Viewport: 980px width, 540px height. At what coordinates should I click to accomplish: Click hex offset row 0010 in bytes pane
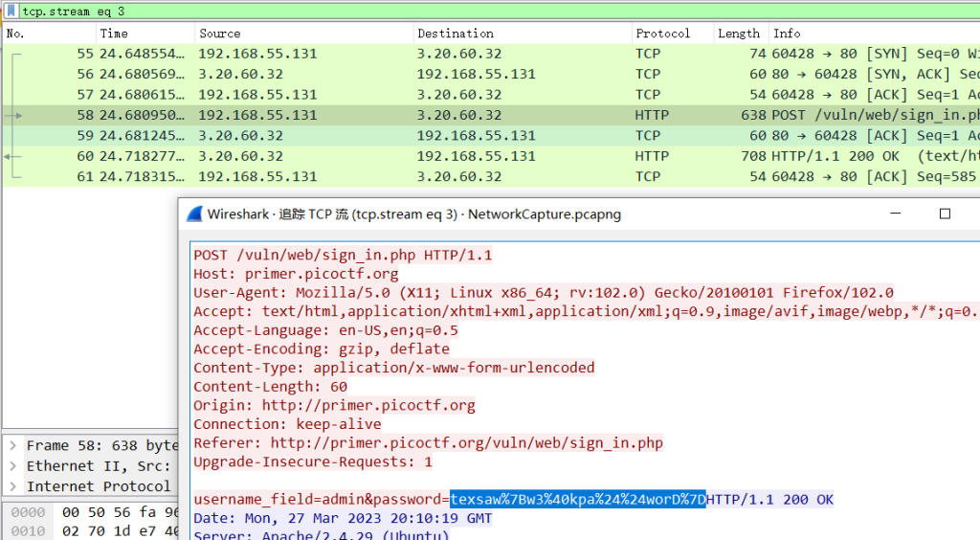(x=27, y=530)
